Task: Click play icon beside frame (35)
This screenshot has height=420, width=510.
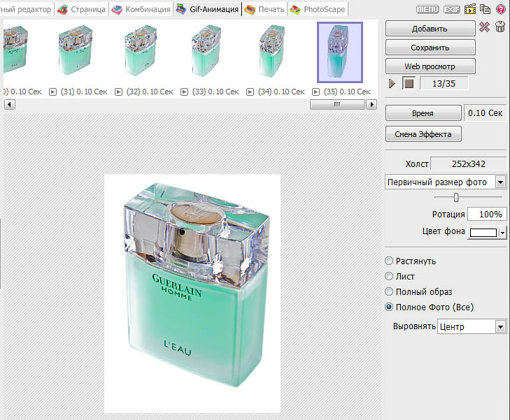Action: click(x=316, y=92)
